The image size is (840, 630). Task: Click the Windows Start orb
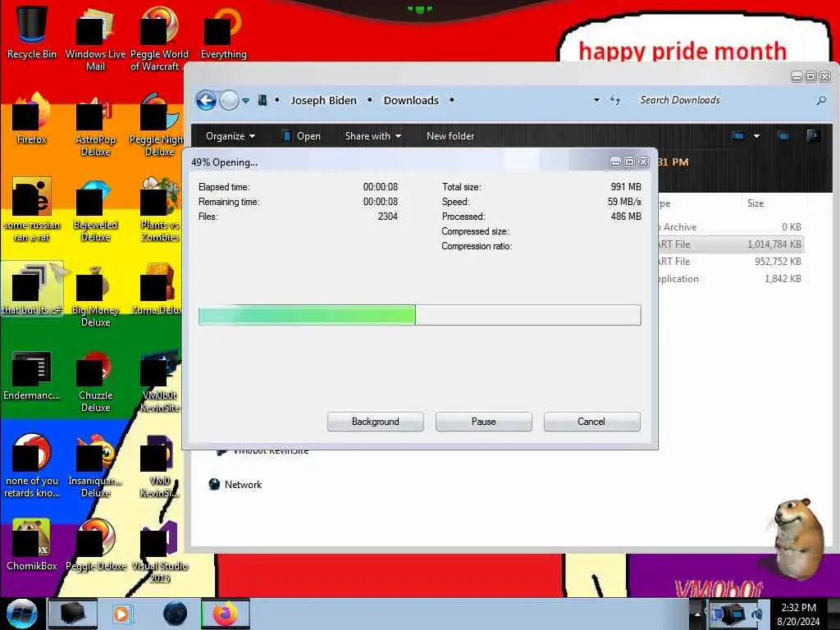pos(21,614)
